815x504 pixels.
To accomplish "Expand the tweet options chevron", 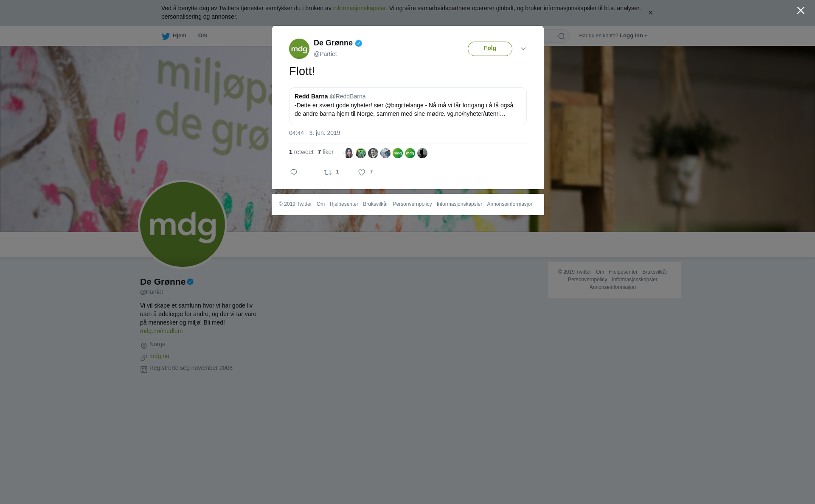I will coord(523,49).
